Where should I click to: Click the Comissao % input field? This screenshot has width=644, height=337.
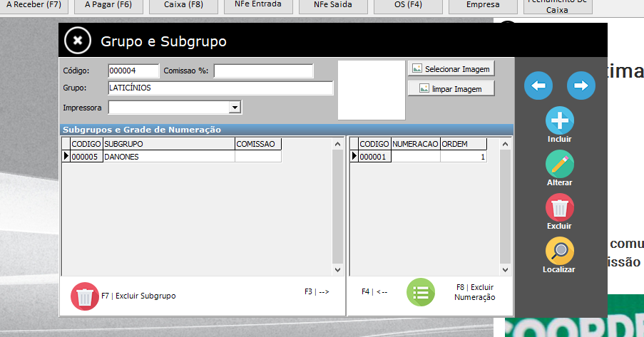pyautogui.click(x=263, y=71)
